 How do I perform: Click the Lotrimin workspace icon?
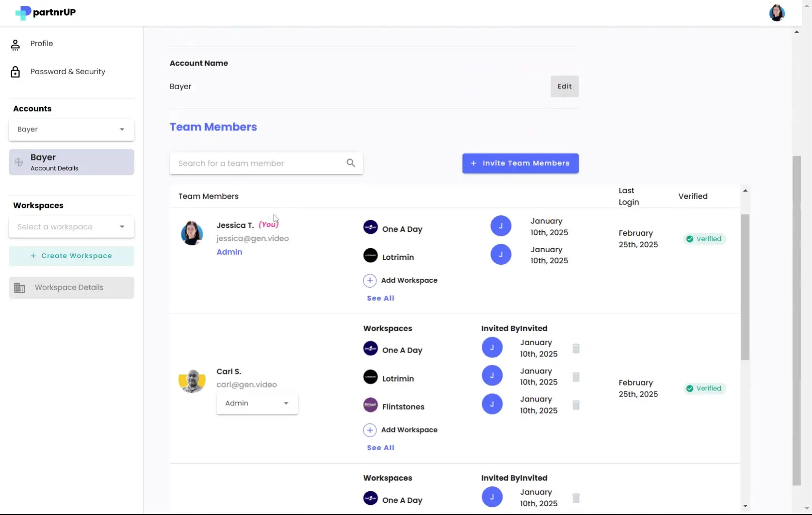click(x=371, y=256)
